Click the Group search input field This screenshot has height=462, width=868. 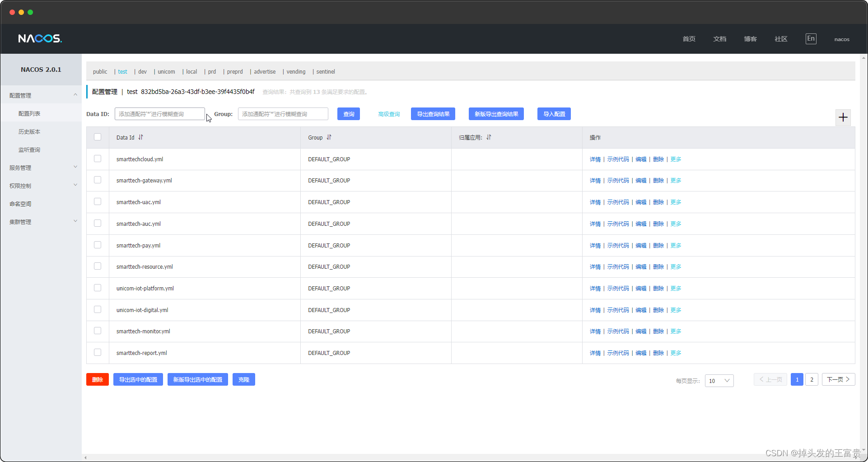click(x=283, y=114)
